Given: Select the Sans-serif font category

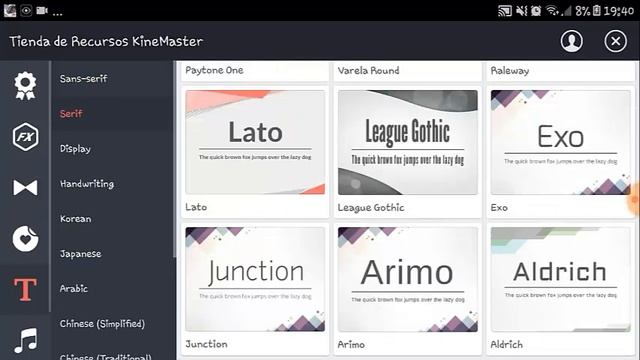Looking at the screenshot, I should (x=83, y=78).
